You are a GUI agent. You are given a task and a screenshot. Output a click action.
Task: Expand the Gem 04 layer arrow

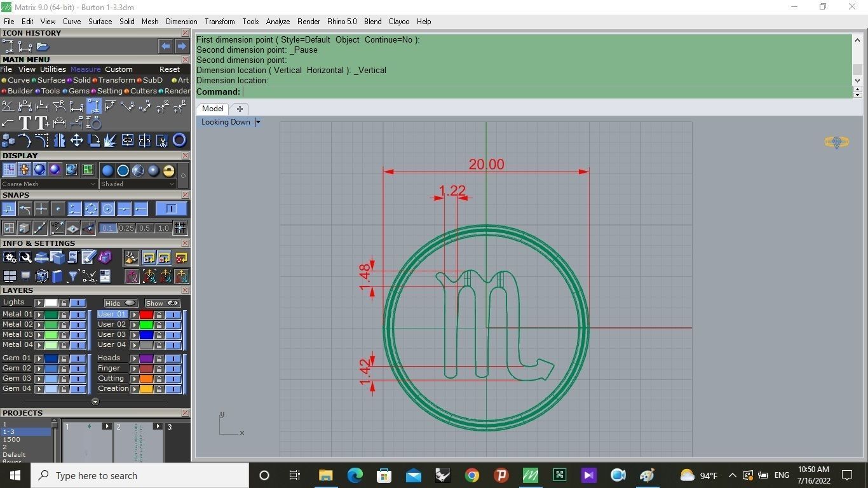(x=39, y=388)
